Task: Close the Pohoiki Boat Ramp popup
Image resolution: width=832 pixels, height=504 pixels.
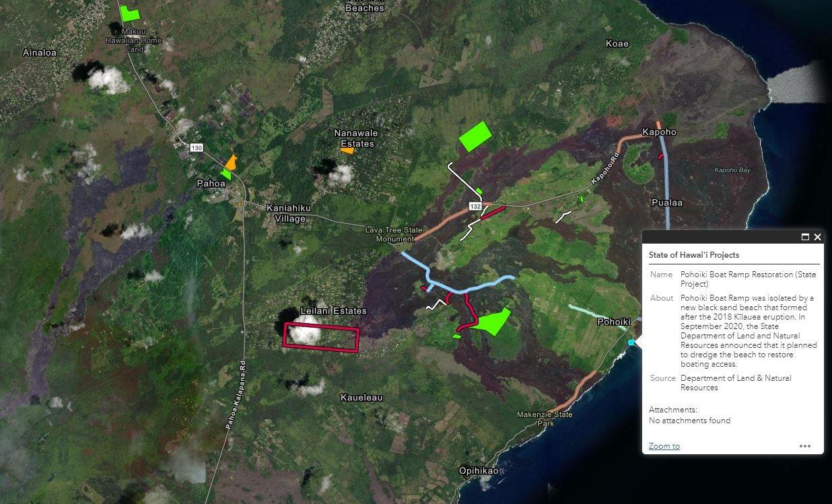Action: 818,237
